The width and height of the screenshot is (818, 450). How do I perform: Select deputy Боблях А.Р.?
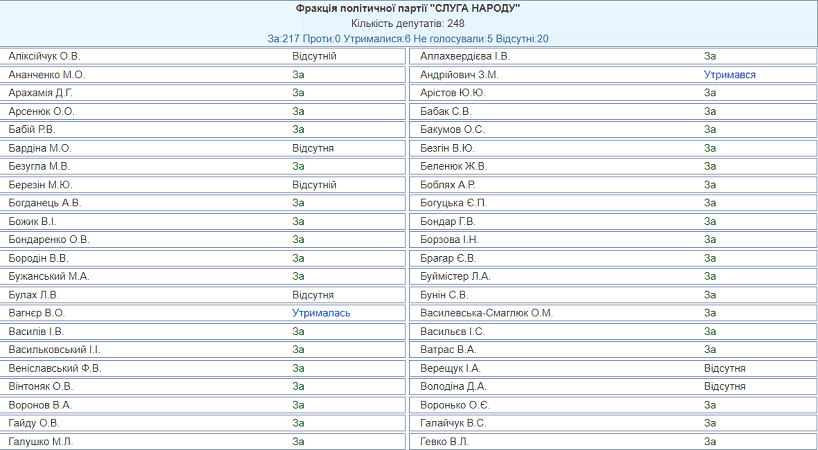(448, 185)
